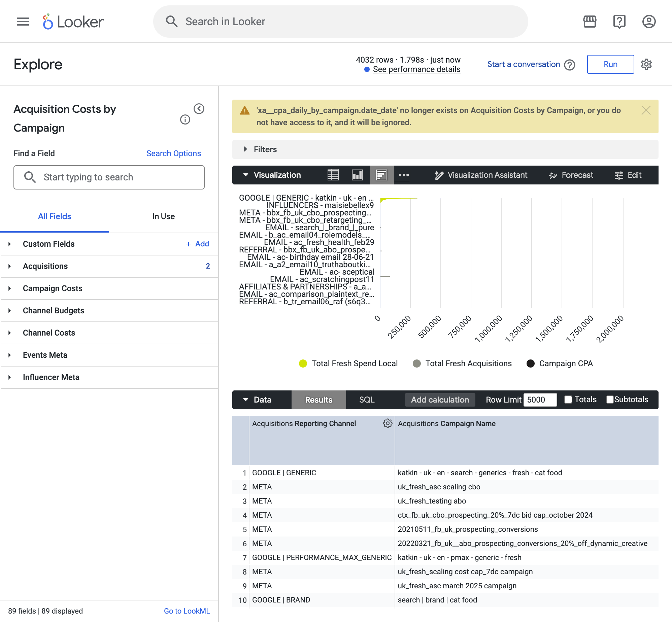
Task: Click the Find a Field search box
Action: 109,177
